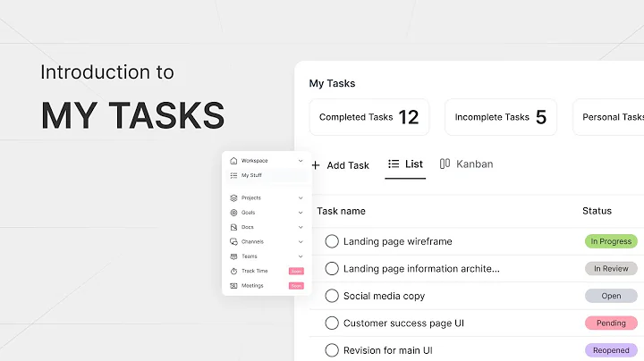Viewport: 644px width, 361px height.
Task: Expand the Goals chevron
Action: 301,213
